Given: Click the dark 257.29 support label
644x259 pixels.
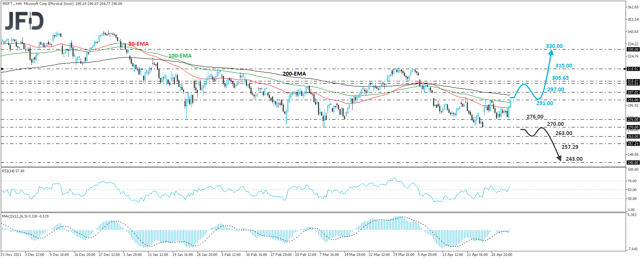Looking at the screenshot, I should (x=570, y=147).
